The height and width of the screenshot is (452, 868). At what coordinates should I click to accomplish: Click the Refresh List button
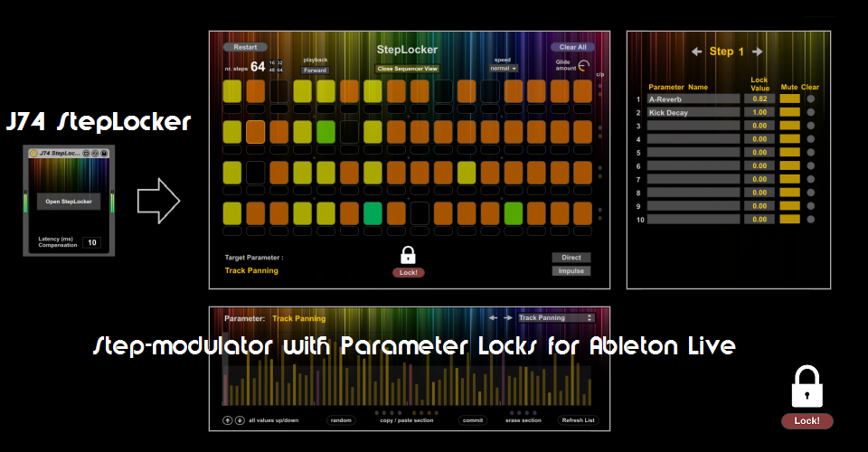pyautogui.click(x=578, y=420)
